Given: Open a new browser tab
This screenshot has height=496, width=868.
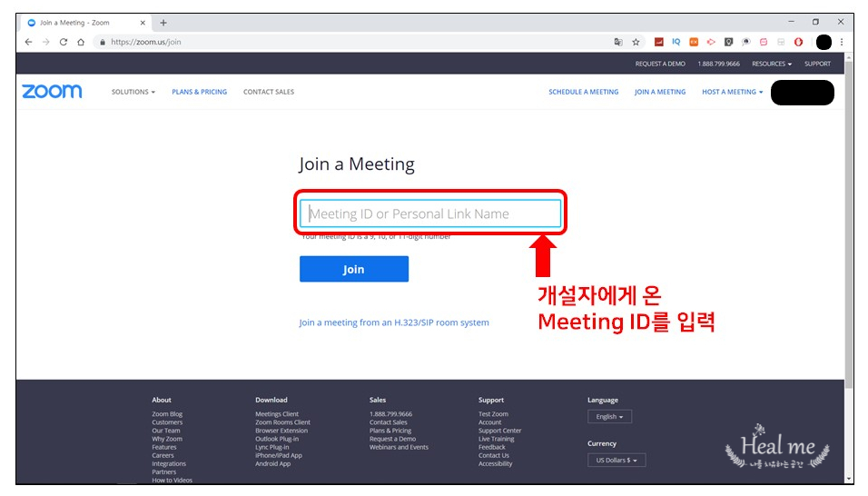Looking at the screenshot, I should pyautogui.click(x=163, y=23).
